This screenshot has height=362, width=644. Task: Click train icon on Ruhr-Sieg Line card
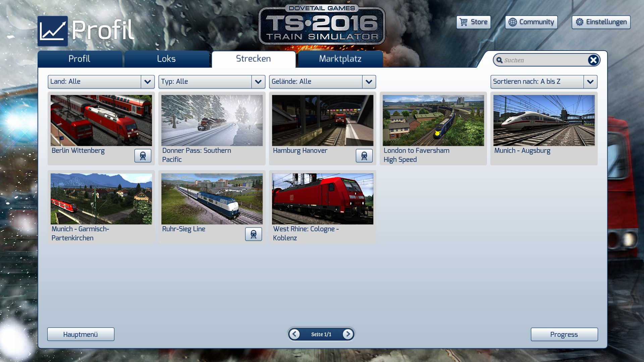click(x=254, y=234)
